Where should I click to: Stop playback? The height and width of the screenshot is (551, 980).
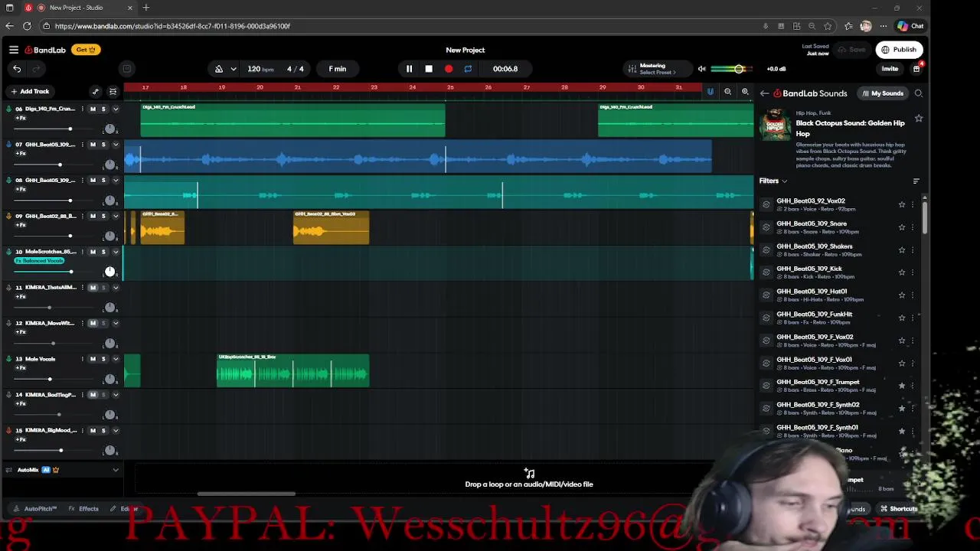click(429, 69)
